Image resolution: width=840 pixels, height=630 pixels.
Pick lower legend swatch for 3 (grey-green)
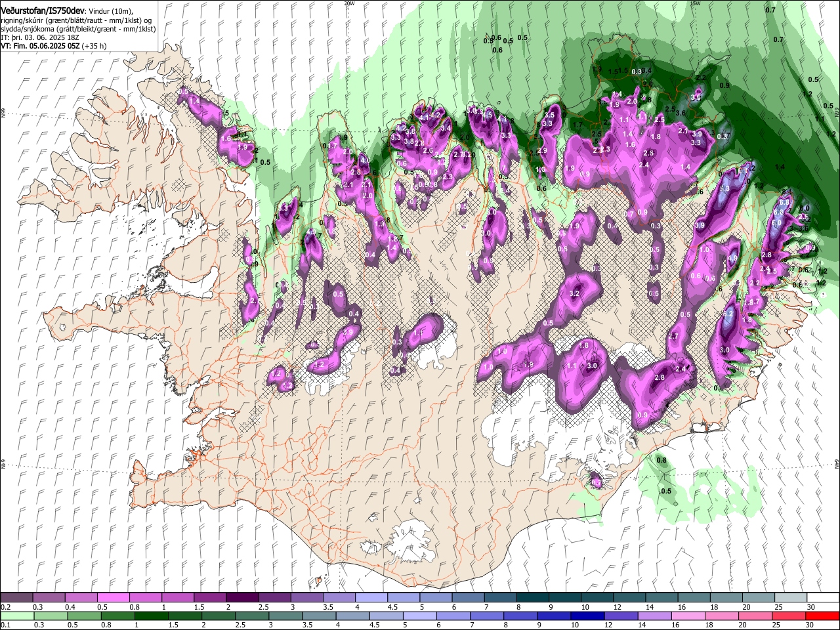[285, 616]
